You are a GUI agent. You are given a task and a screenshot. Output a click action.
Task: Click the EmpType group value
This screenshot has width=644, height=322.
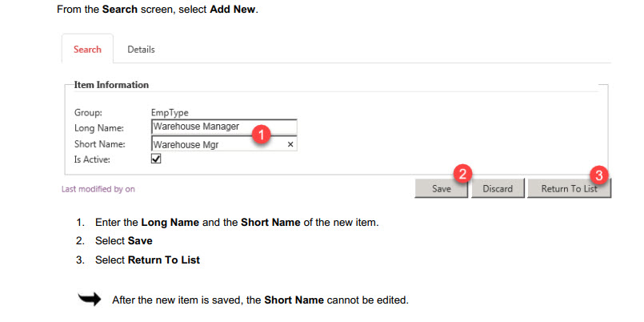tap(170, 113)
